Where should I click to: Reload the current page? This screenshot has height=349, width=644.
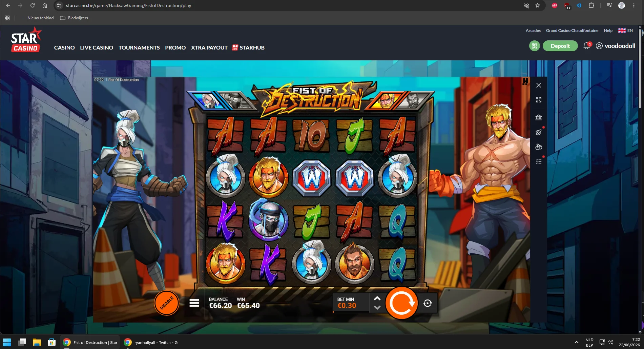(33, 5)
